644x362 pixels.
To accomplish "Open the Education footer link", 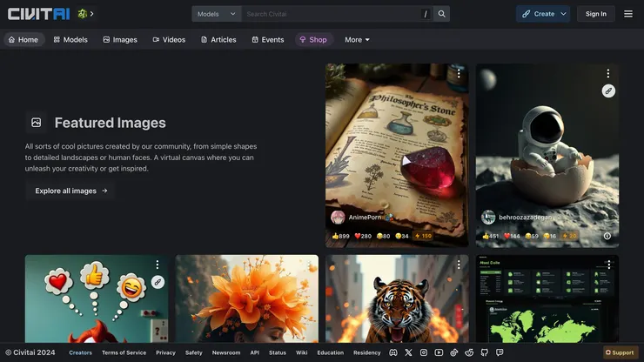I will [330, 352].
